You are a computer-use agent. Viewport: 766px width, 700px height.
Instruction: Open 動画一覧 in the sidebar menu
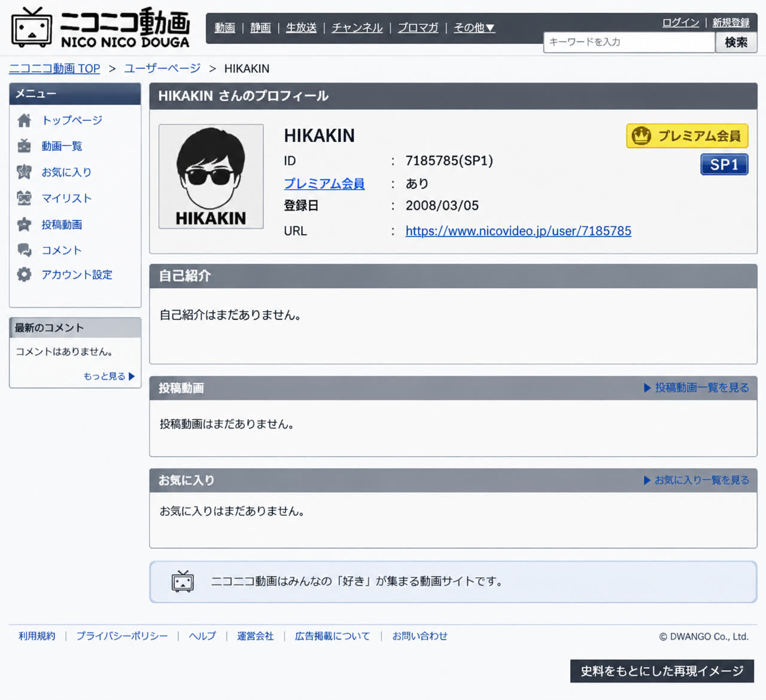[x=62, y=146]
